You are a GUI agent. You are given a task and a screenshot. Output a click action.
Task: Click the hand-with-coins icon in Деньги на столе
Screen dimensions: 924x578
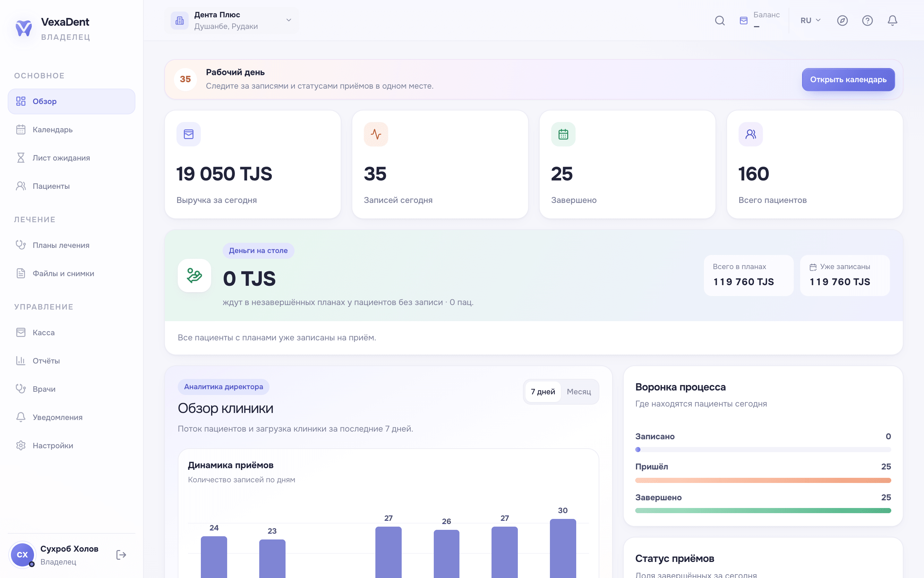coord(194,276)
